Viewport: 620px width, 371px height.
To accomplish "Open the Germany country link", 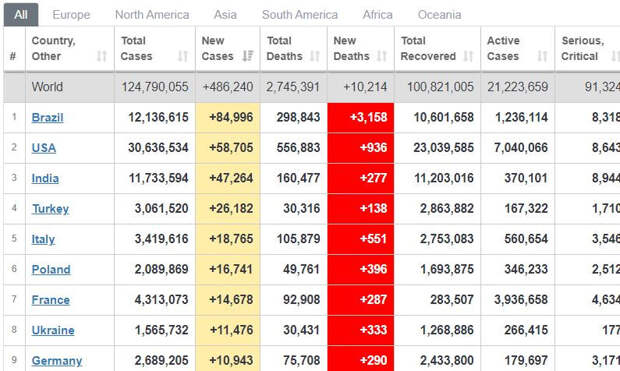I will tap(57, 361).
